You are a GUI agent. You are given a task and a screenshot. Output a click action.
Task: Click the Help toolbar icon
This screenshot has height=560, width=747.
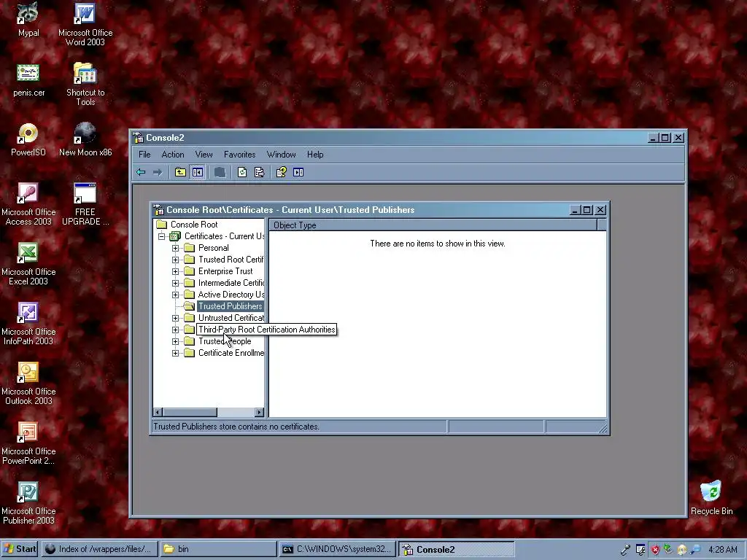[x=281, y=172]
